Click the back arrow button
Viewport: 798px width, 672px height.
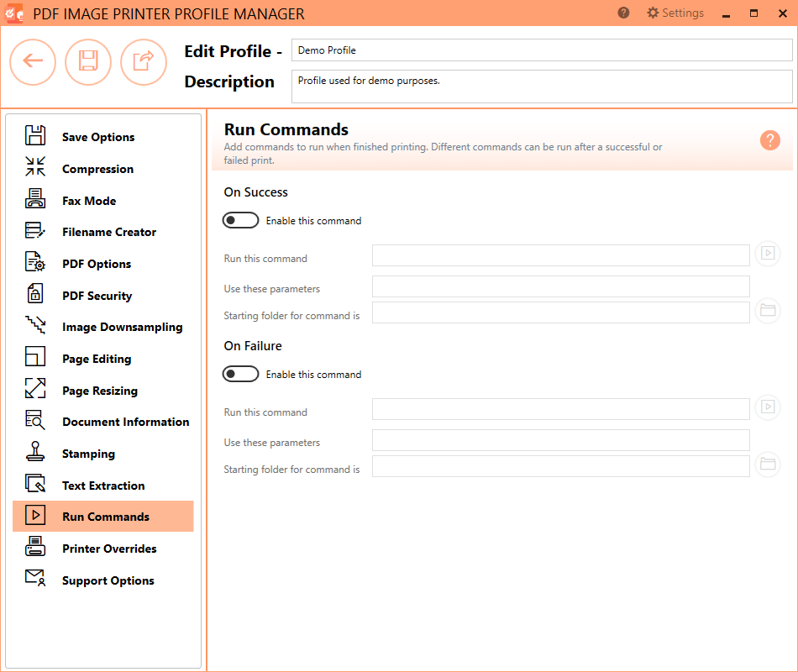(x=33, y=62)
